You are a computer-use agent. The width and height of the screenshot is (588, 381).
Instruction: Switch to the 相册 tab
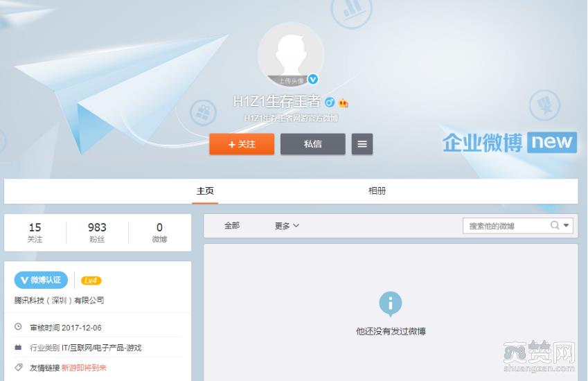377,191
